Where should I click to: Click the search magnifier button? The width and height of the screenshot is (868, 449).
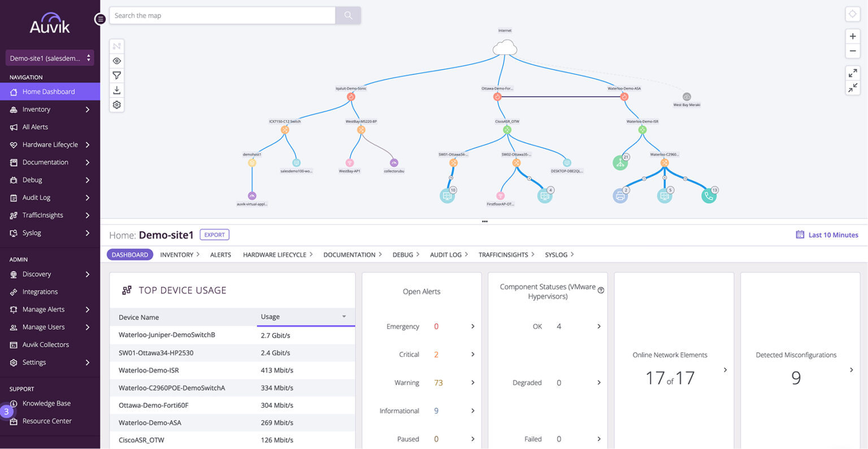(x=348, y=16)
